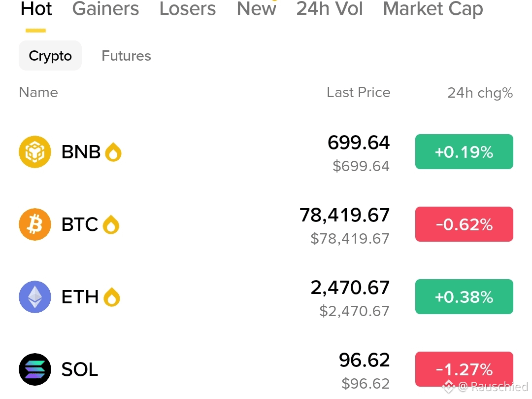Switch to the Gainers tab
This screenshot has width=532, height=399.
pyautogui.click(x=105, y=8)
